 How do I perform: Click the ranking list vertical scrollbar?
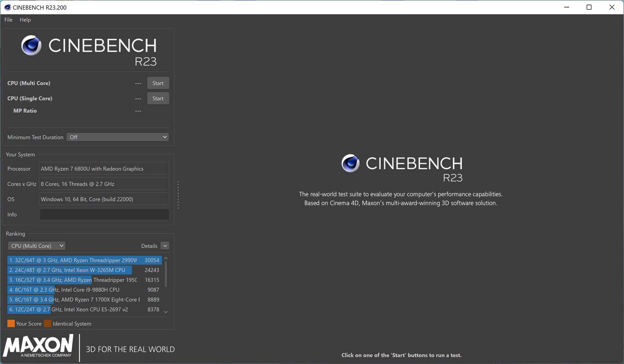pos(166,275)
